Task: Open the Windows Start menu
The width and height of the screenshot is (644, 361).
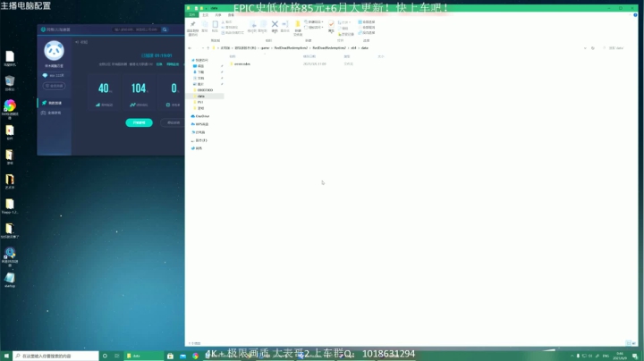Action: point(6,356)
